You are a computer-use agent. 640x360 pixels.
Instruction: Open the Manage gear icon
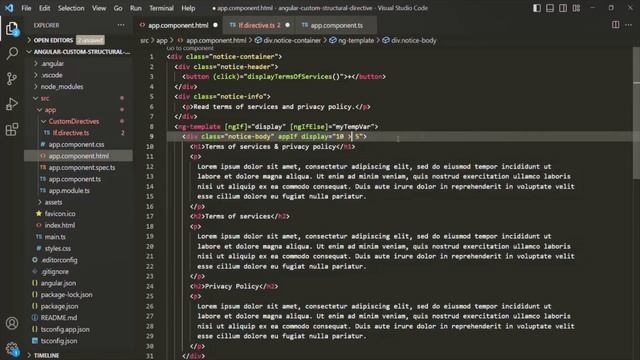point(12,349)
